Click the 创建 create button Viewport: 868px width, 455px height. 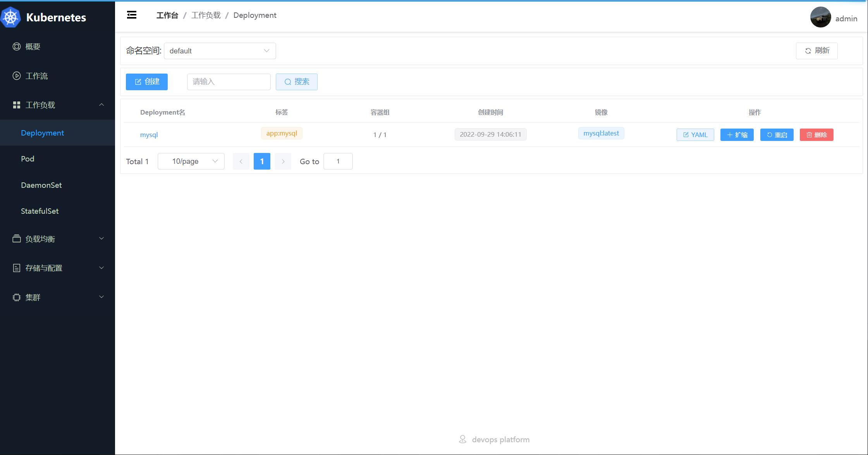[146, 82]
